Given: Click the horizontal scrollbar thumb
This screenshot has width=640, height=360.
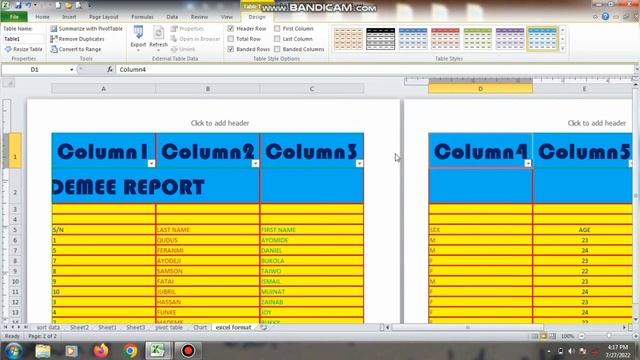Looking at the screenshot, I should pyautogui.click(x=467, y=327).
